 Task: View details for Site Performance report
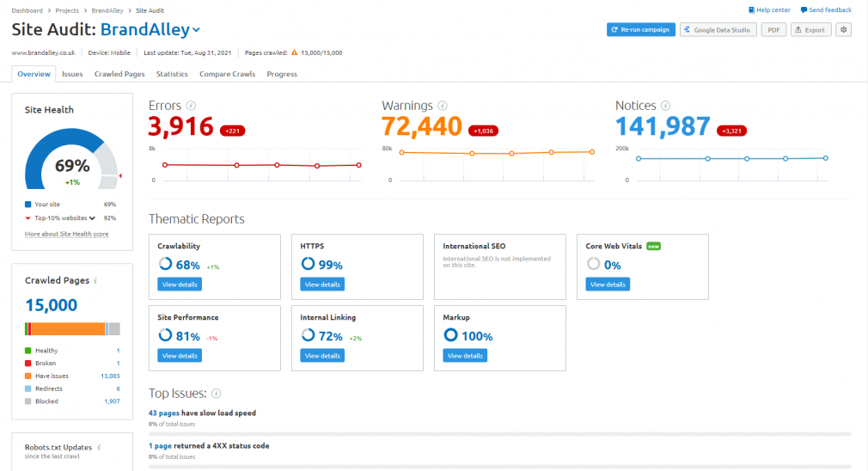point(180,356)
